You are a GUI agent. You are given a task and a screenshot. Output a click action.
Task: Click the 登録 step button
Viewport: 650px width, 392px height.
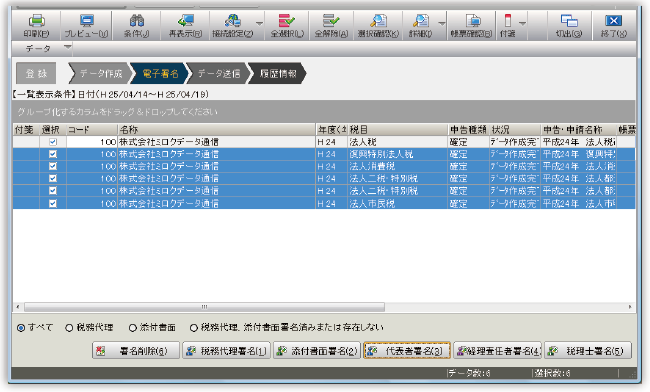36,74
